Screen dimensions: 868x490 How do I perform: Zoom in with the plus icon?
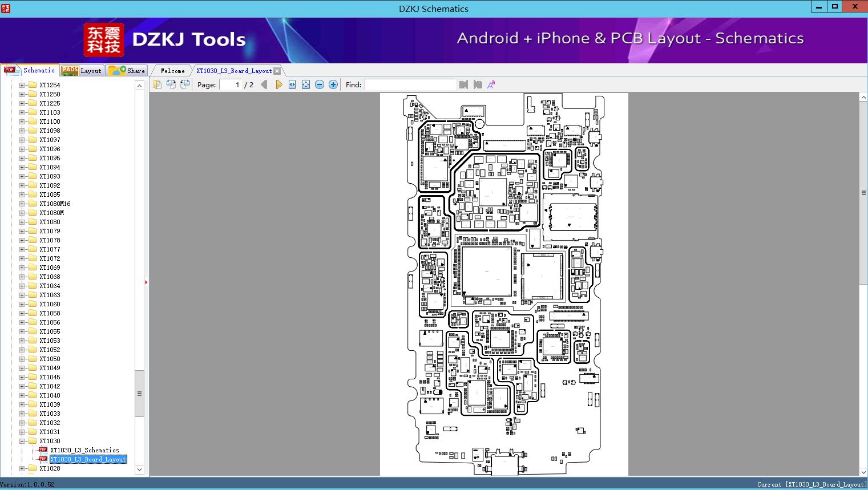click(x=333, y=84)
